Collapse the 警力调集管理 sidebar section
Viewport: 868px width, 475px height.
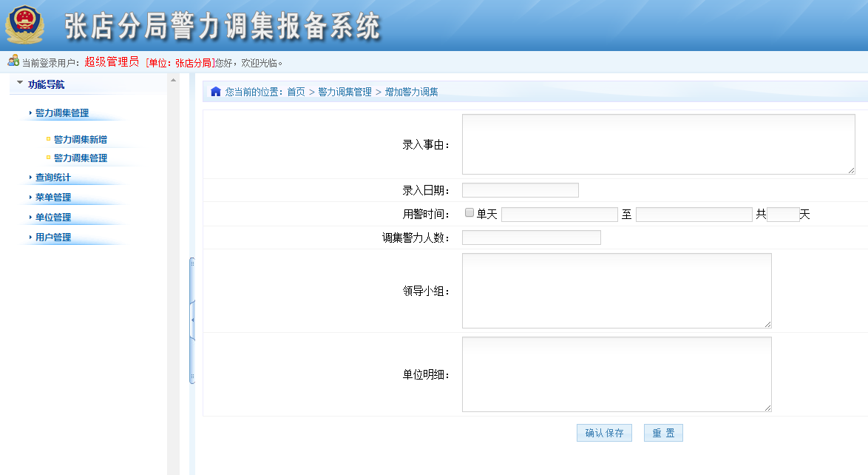[x=62, y=113]
